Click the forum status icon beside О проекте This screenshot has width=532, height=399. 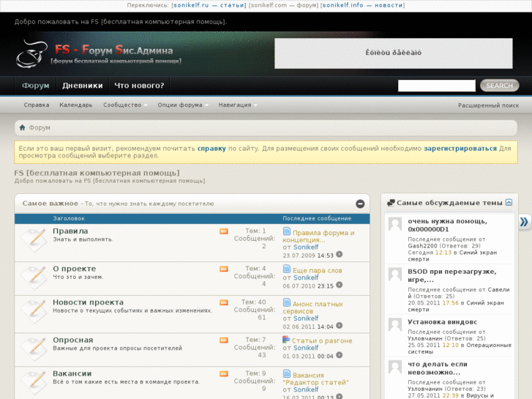(x=34, y=277)
